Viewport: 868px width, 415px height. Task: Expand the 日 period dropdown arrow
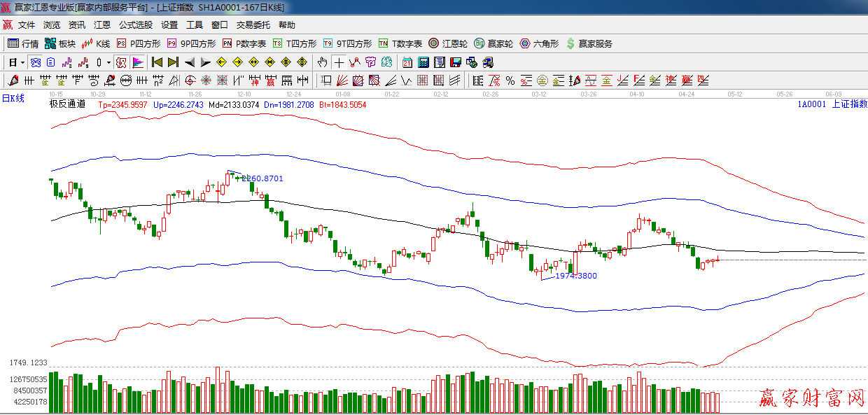click(22, 62)
